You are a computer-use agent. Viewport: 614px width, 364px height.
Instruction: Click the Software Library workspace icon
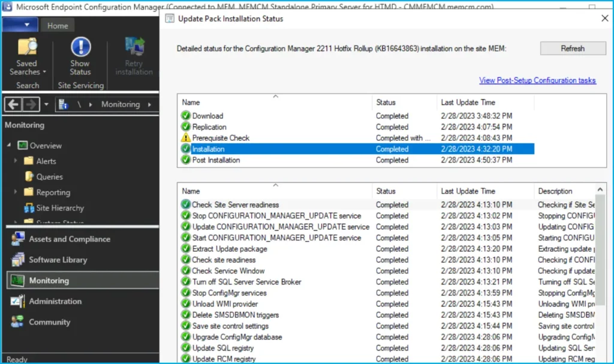pyautogui.click(x=17, y=260)
